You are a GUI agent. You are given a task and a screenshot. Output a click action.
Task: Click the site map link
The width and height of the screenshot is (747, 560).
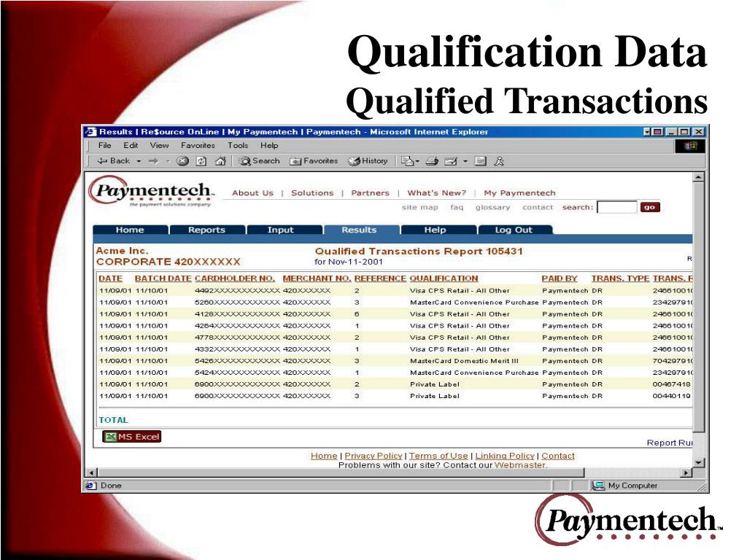coord(419,207)
